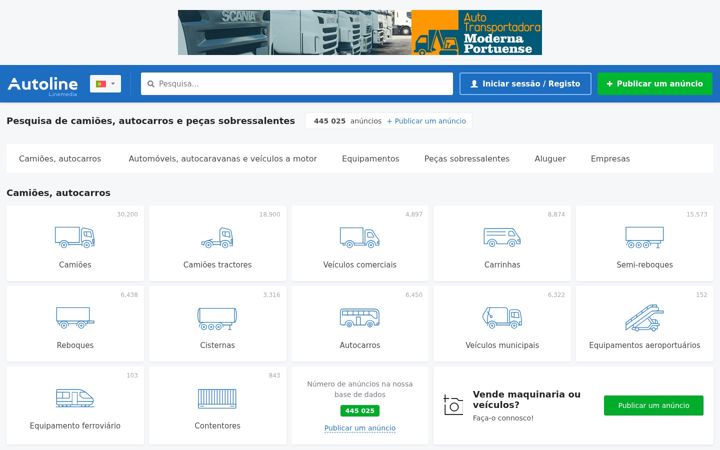Open Automóveis, autocaravanas e veículos a motor tab
Viewport: 720px width, 450px height.
pos(223,159)
